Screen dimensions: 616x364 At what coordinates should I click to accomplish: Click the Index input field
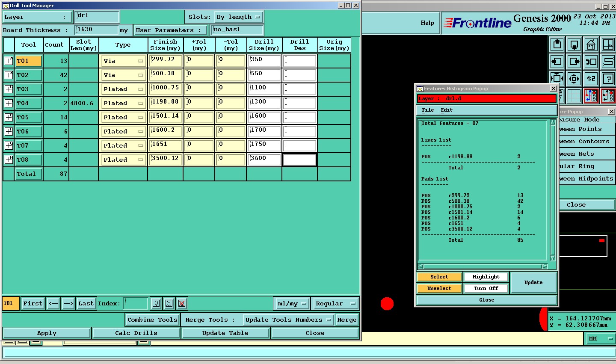tap(136, 303)
